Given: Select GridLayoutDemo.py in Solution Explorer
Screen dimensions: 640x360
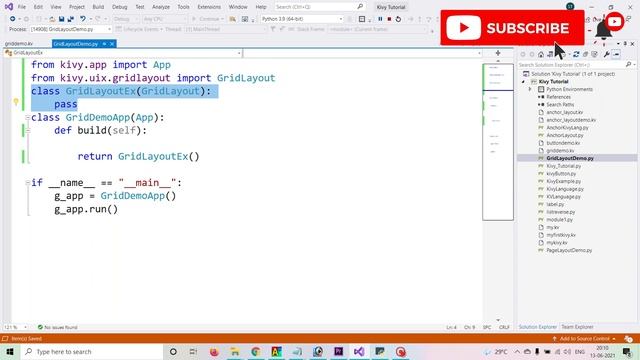Looking at the screenshot, I should point(570,158).
